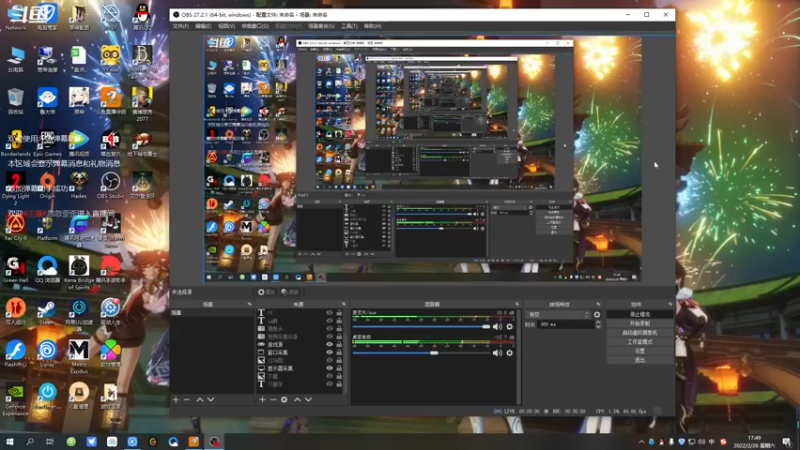Open the 渐变 transition dropdown
The image size is (800, 450).
coord(558,315)
